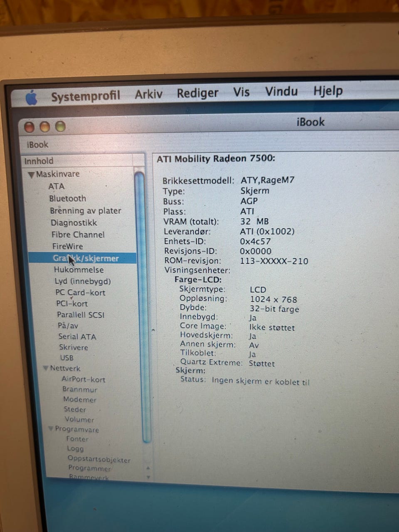The image size is (399, 532).
Task: Select Bluetooth in the sidebar
Action: (x=67, y=198)
